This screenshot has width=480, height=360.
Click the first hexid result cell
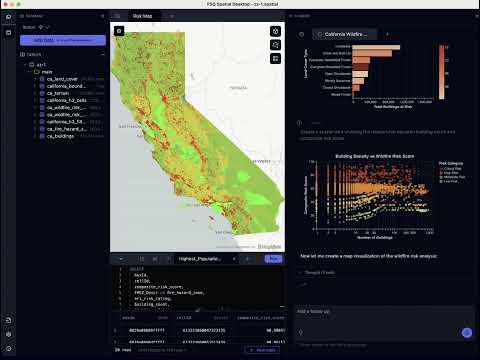point(147,330)
